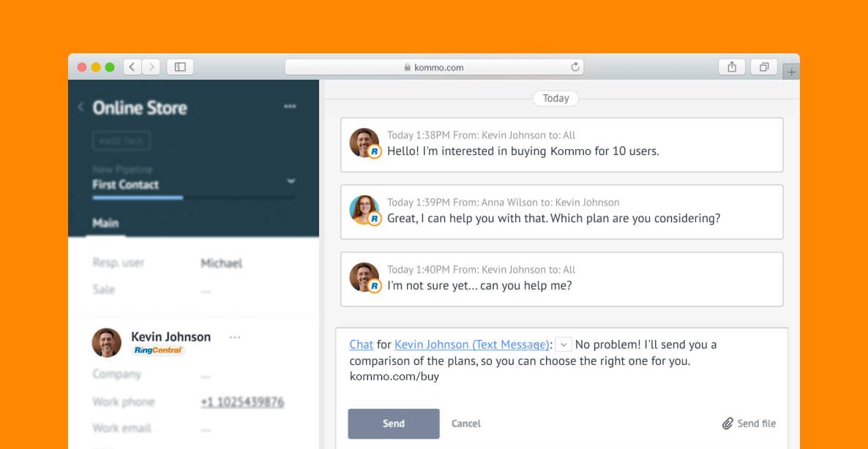The image size is (868, 449).
Task: Open the Online Store three-dot menu
Action: tap(290, 107)
